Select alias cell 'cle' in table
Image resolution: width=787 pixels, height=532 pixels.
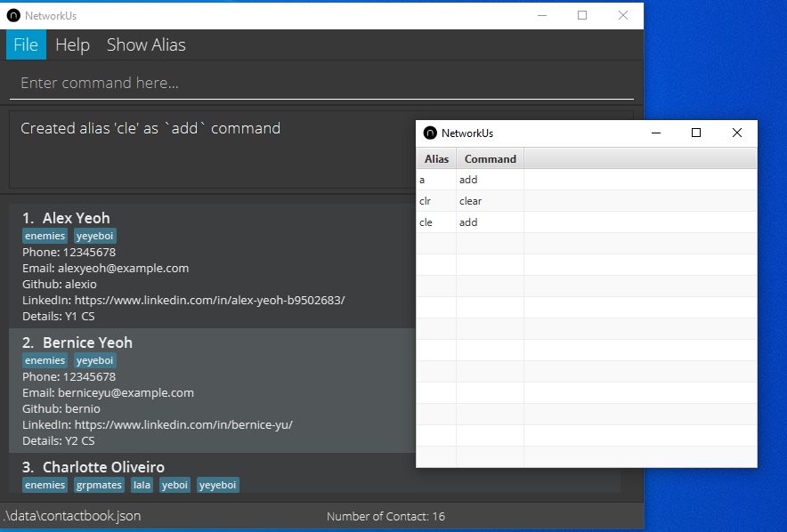click(x=436, y=222)
